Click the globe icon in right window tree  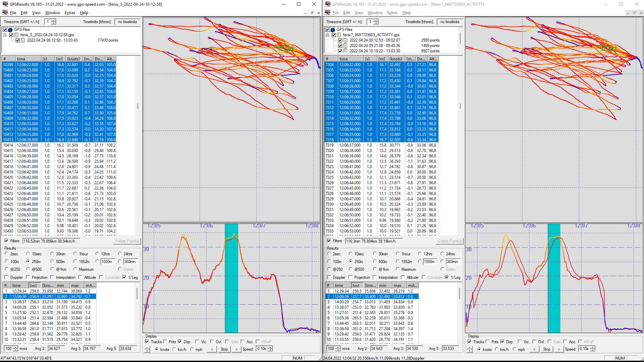(x=333, y=30)
